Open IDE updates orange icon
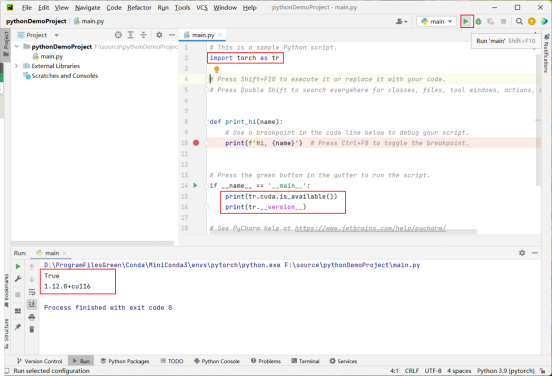552x377 pixels. (x=532, y=21)
